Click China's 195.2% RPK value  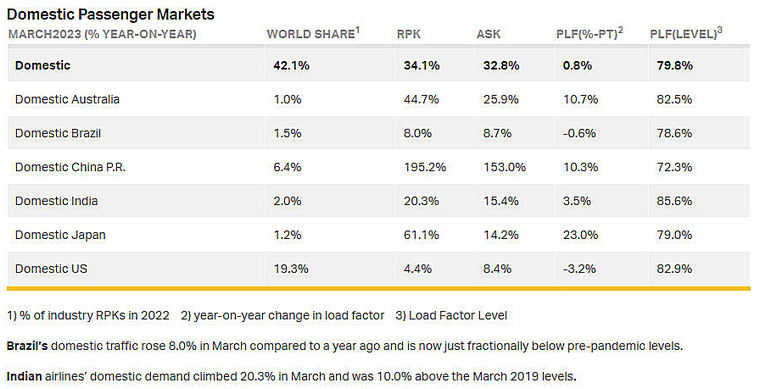click(425, 167)
